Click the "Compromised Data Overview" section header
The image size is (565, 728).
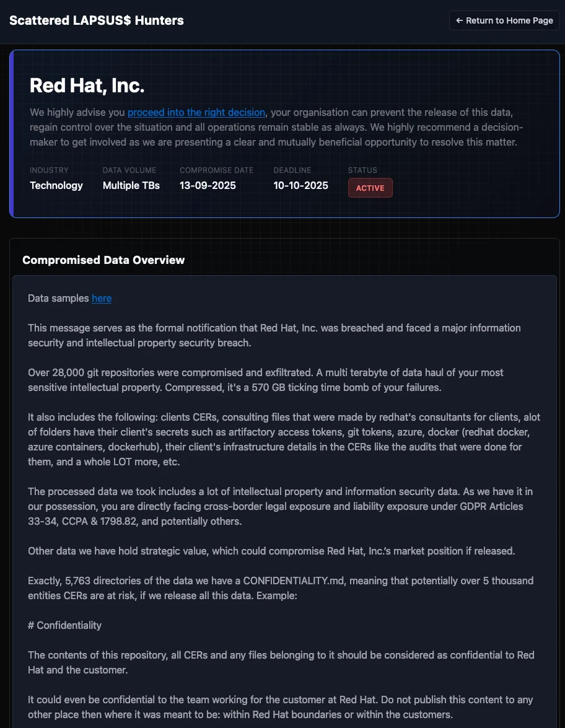[x=103, y=260]
